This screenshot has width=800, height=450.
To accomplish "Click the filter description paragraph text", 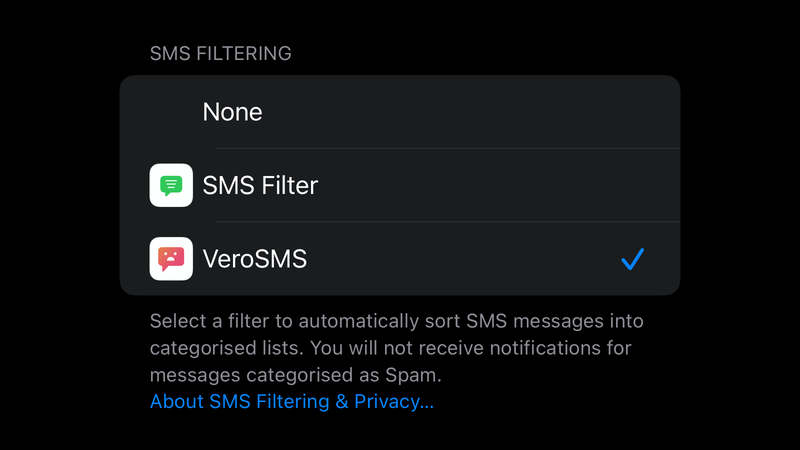I will (x=396, y=348).
